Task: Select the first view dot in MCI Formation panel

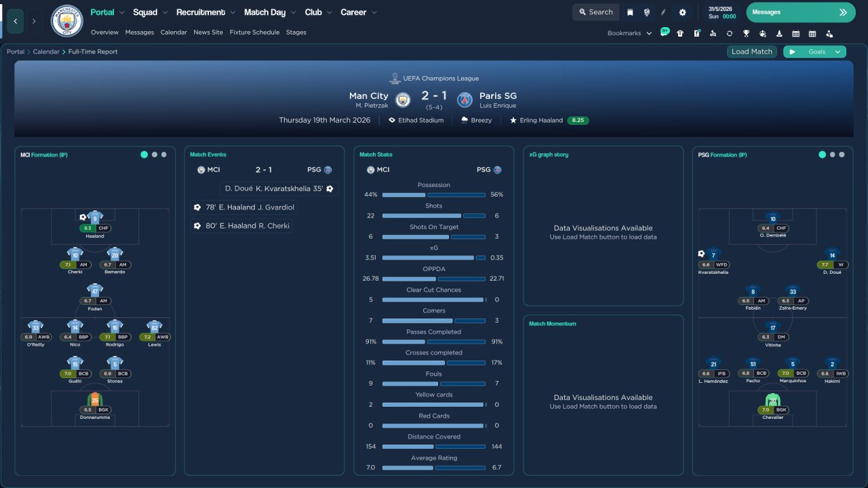Action: (x=144, y=155)
